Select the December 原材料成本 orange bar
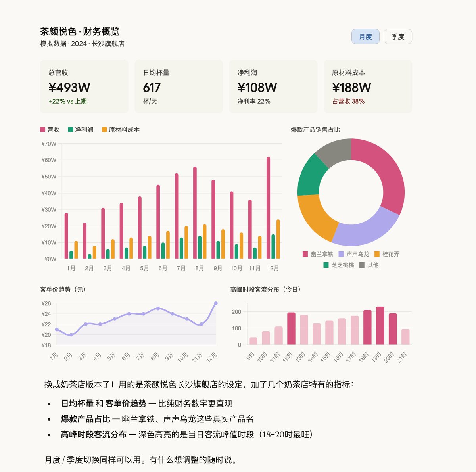Screen dimensions: 476x472 coord(278,239)
